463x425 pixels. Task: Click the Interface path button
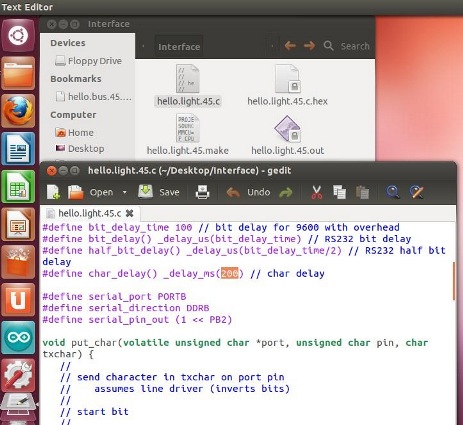[x=179, y=47]
